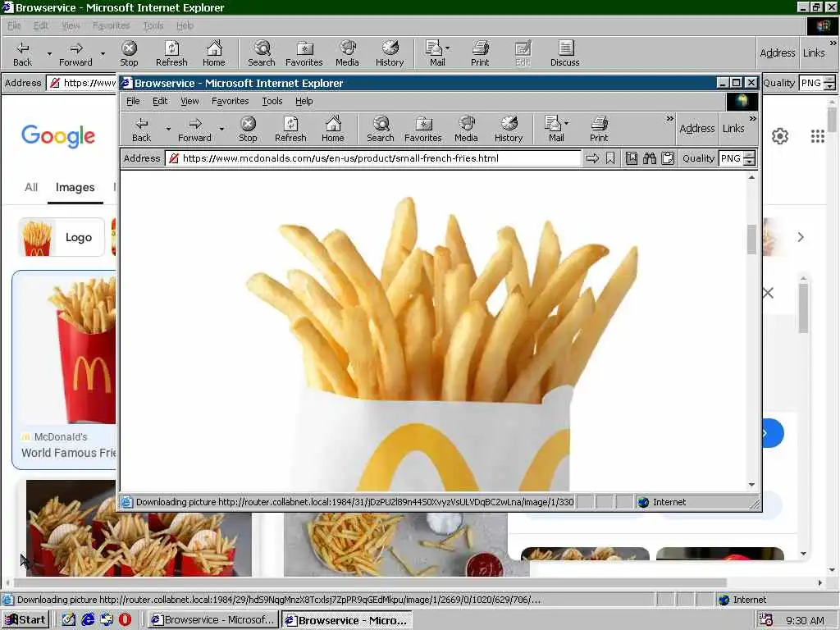The image size is (840, 630).
Task: Click front window vertical scrollbar thumb
Action: tap(751, 240)
